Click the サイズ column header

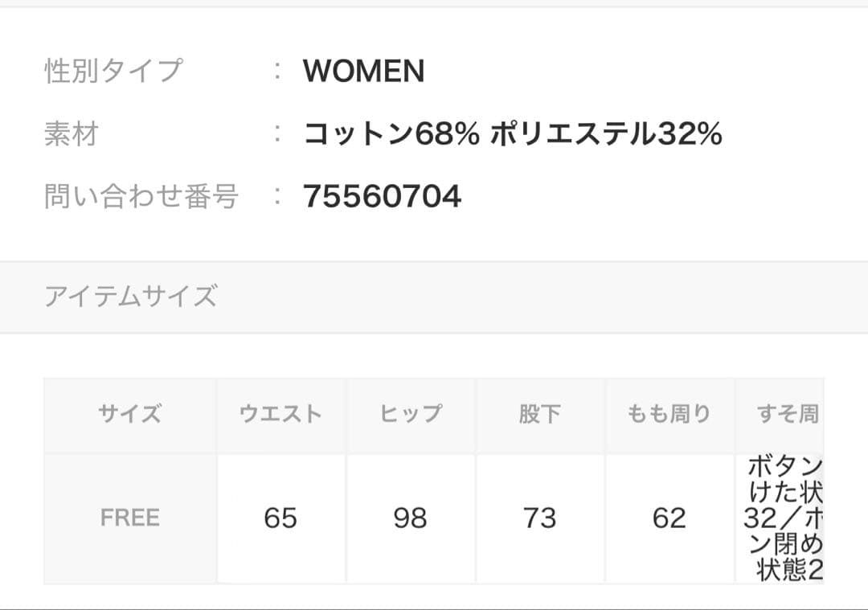pyautogui.click(x=130, y=414)
